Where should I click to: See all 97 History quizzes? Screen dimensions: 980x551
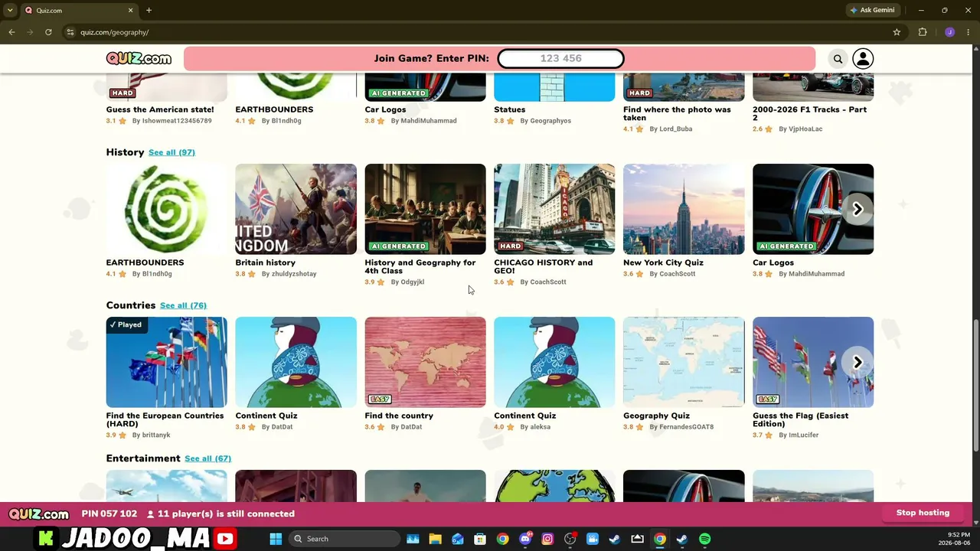pyautogui.click(x=171, y=152)
